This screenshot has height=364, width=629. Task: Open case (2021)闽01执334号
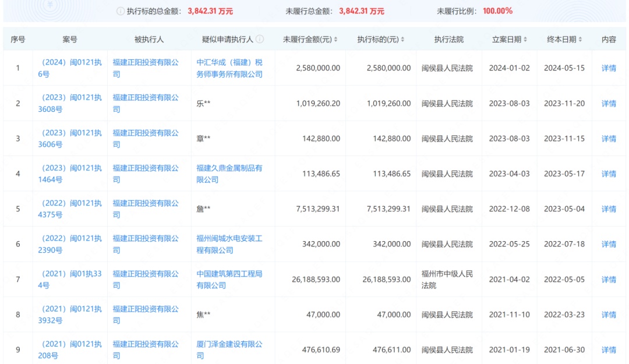click(70, 280)
